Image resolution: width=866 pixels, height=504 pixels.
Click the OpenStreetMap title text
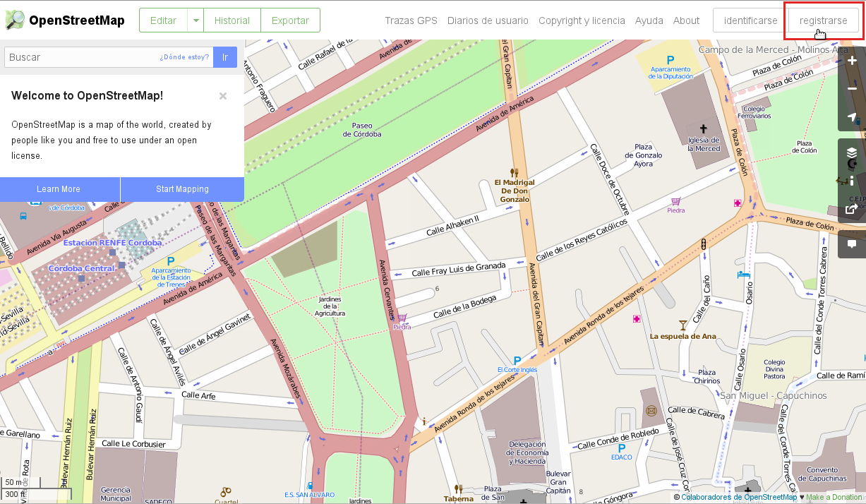[x=76, y=20]
